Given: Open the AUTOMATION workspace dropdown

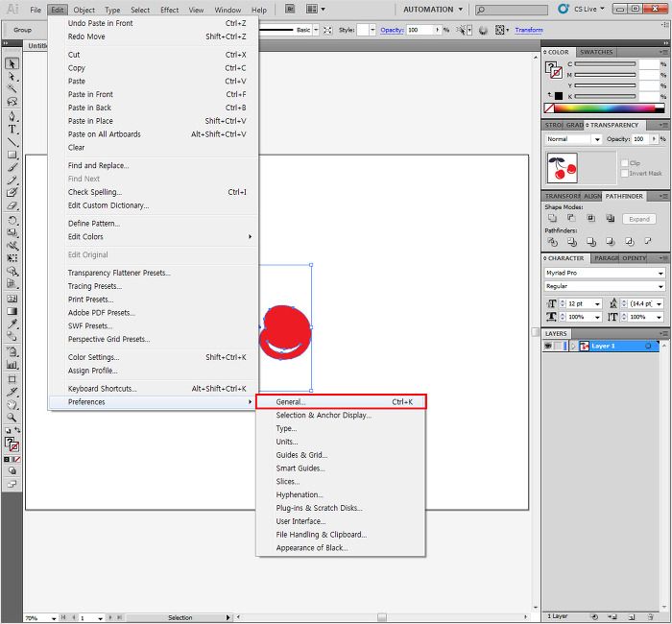Looking at the screenshot, I should coord(433,9).
